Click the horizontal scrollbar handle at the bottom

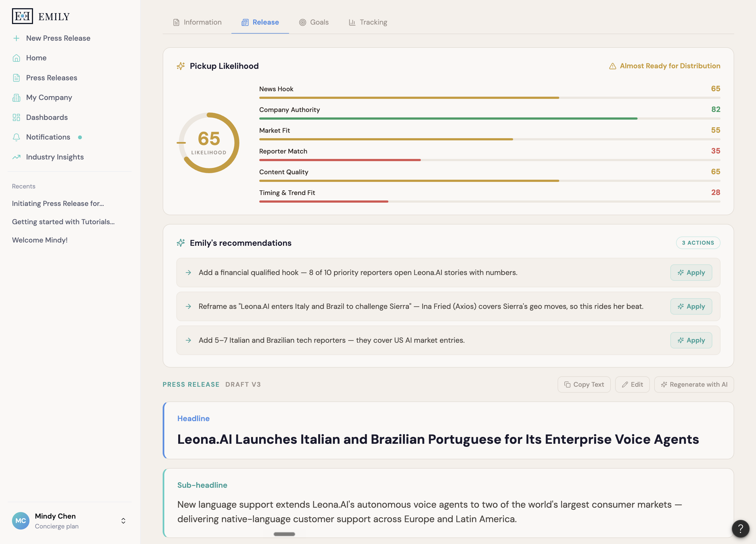point(284,534)
